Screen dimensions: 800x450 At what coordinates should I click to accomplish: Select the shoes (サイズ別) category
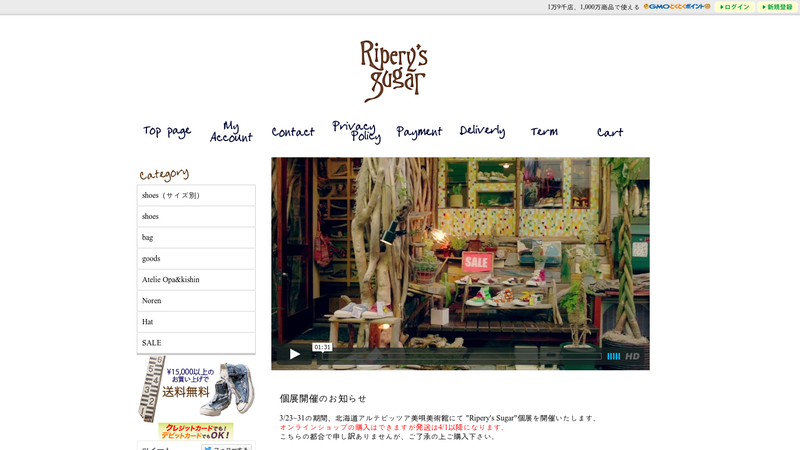pyautogui.click(x=196, y=195)
